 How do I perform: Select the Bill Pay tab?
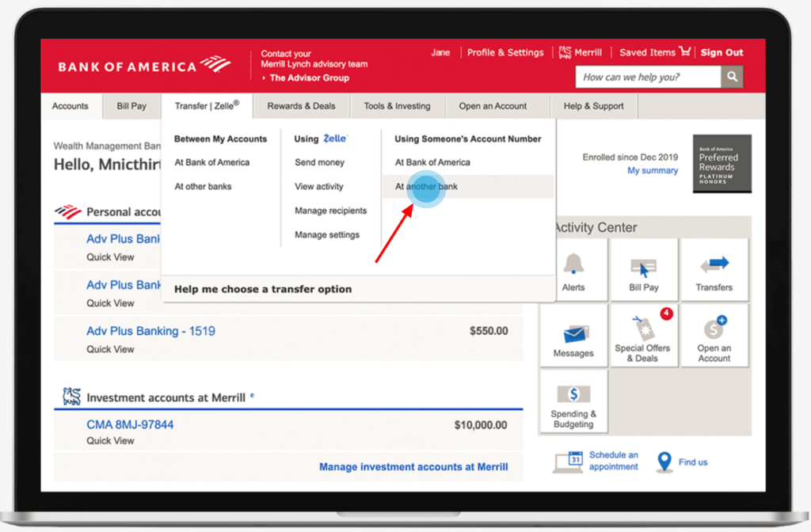tap(131, 106)
